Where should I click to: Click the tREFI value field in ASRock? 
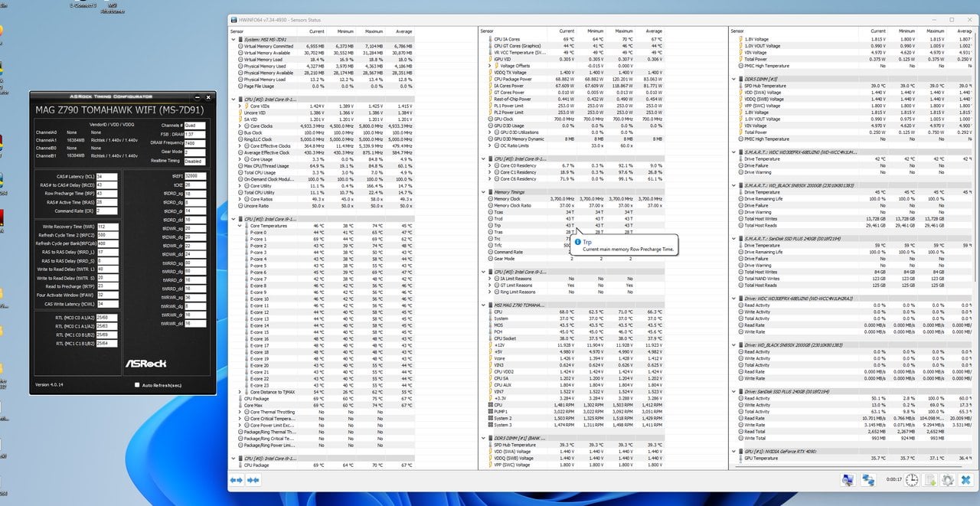click(x=194, y=176)
